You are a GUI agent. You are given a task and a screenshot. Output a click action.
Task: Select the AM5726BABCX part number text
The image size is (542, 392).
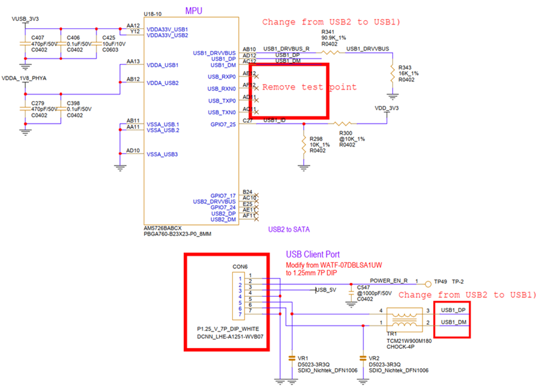163,228
